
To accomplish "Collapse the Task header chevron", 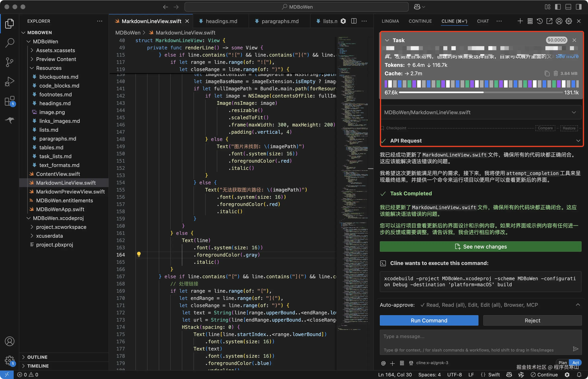I will 387,40.
